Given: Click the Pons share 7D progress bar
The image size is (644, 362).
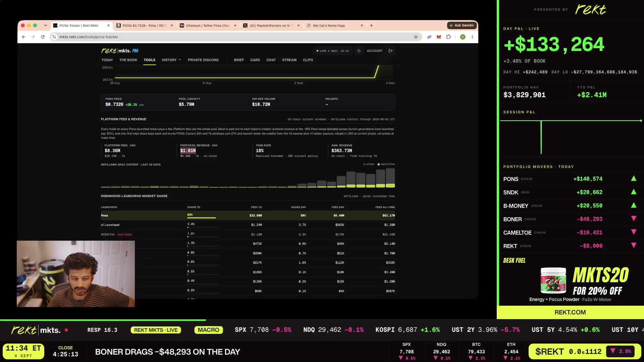Looking at the screenshot, I should coord(203,218).
